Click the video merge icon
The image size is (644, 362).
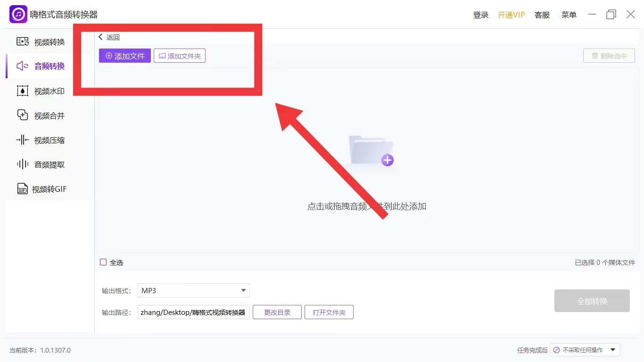(23, 115)
